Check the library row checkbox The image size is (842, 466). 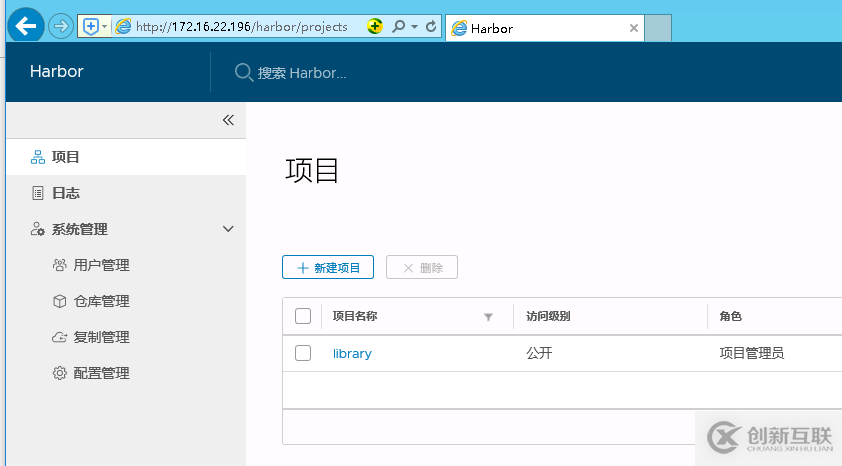coord(303,353)
